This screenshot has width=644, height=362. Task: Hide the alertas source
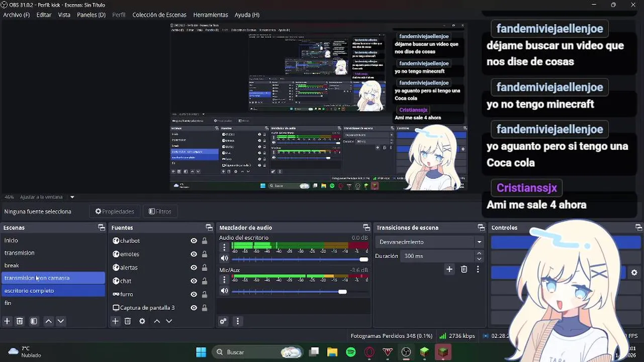click(194, 267)
